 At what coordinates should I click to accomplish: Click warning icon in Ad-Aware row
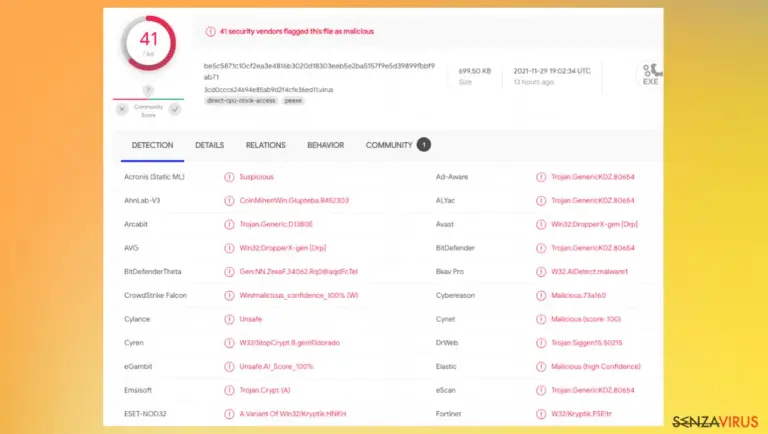click(x=541, y=177)
